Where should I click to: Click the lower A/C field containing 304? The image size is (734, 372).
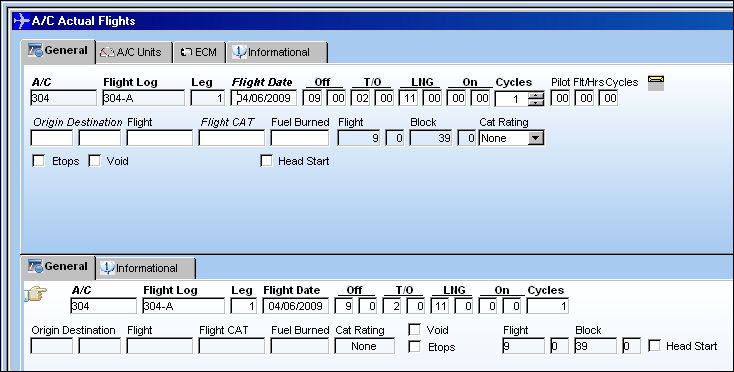[103, 306]
